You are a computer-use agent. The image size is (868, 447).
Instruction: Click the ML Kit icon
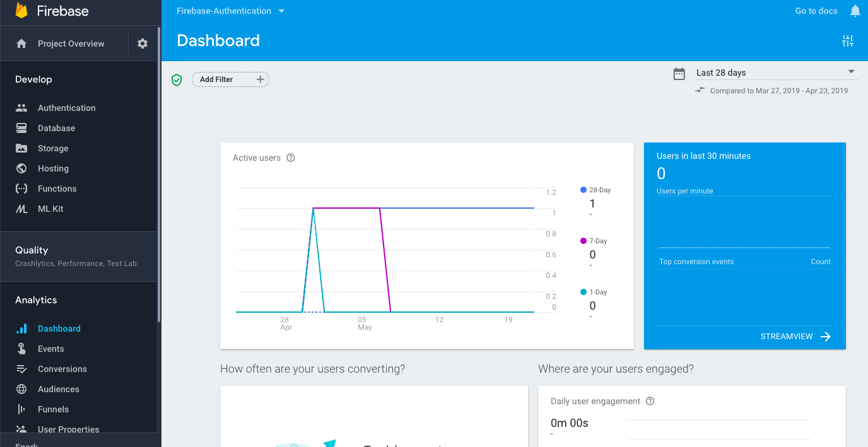[x=21, y=209]
